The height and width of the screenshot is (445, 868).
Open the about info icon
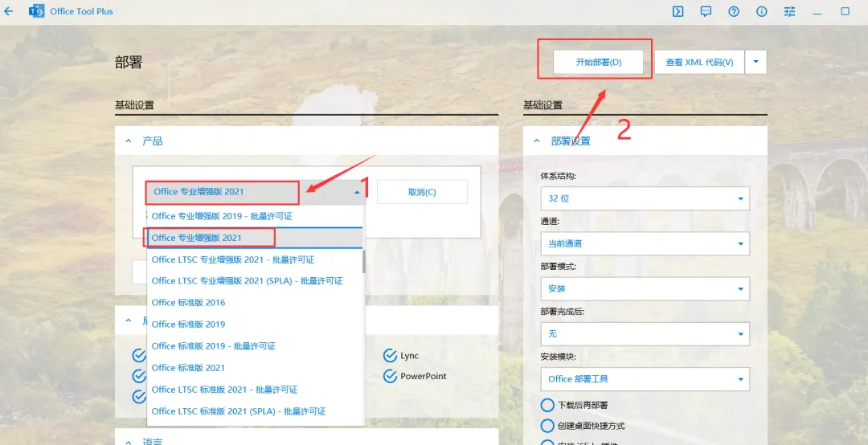(x=762, y=11)
